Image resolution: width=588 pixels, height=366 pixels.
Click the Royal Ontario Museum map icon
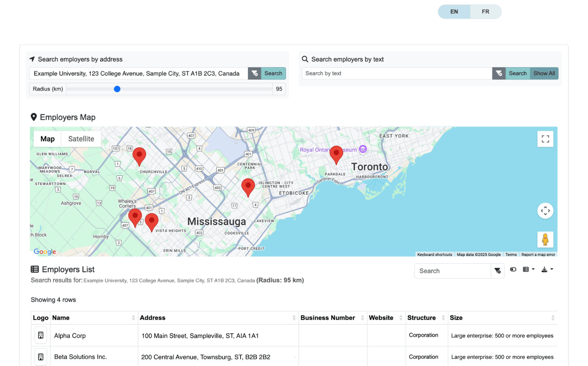[363, 149]
